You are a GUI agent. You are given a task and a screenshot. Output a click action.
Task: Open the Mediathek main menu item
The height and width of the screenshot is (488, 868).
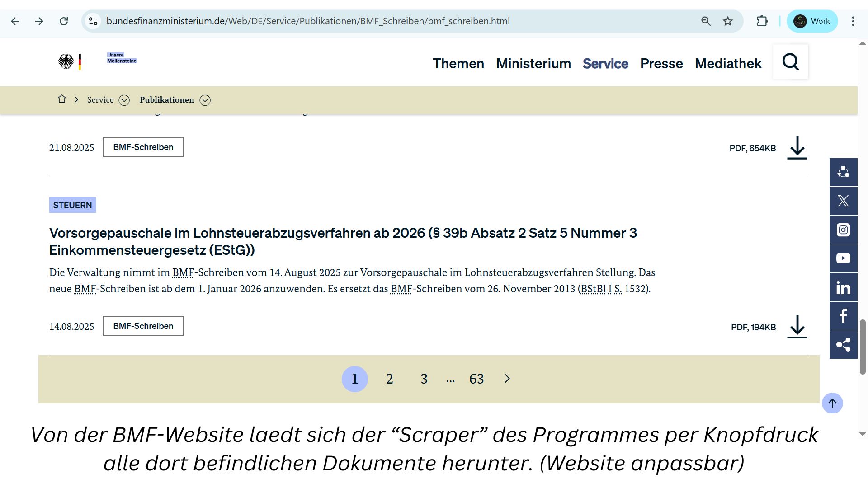728,63
